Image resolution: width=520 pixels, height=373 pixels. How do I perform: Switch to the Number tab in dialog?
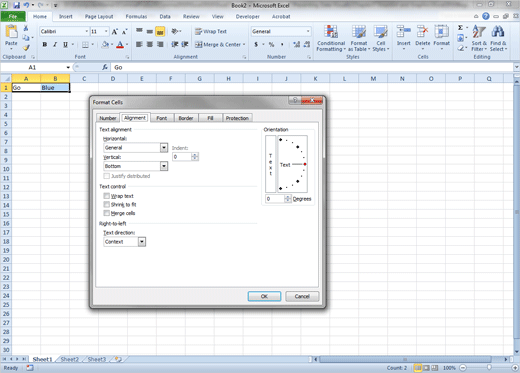[x=108, y=118]
